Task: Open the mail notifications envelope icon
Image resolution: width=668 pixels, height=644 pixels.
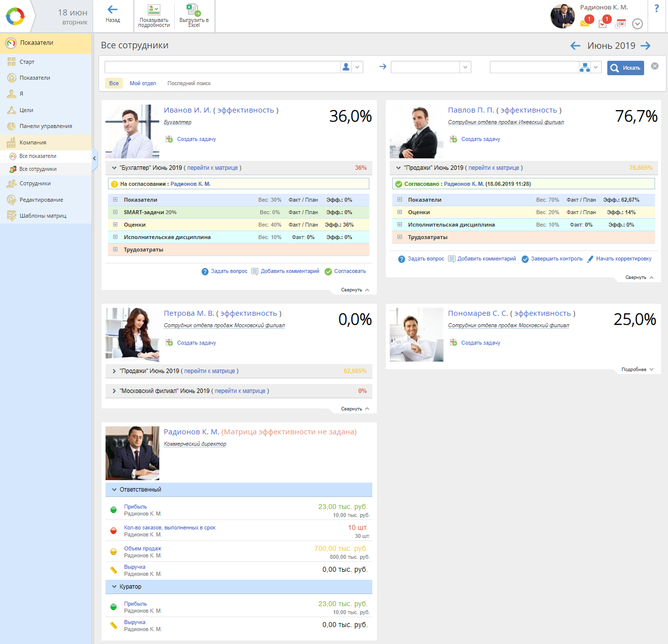Action: pos(585,23)
